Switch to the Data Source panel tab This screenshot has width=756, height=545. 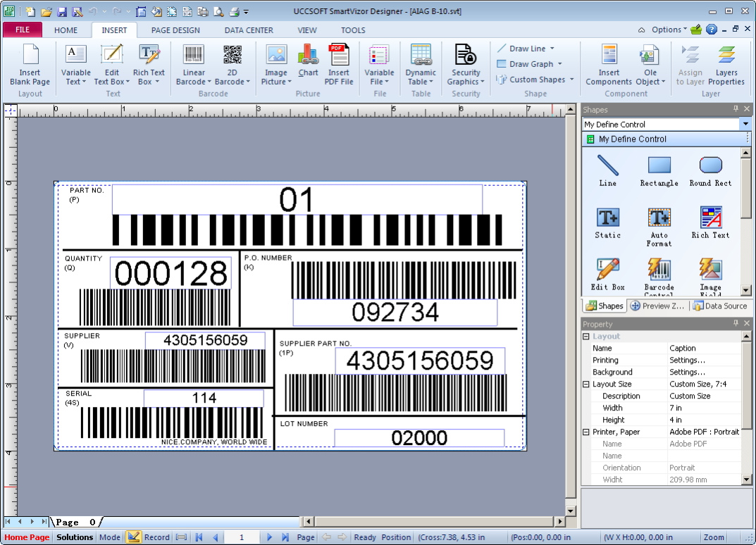coord(719,306)
